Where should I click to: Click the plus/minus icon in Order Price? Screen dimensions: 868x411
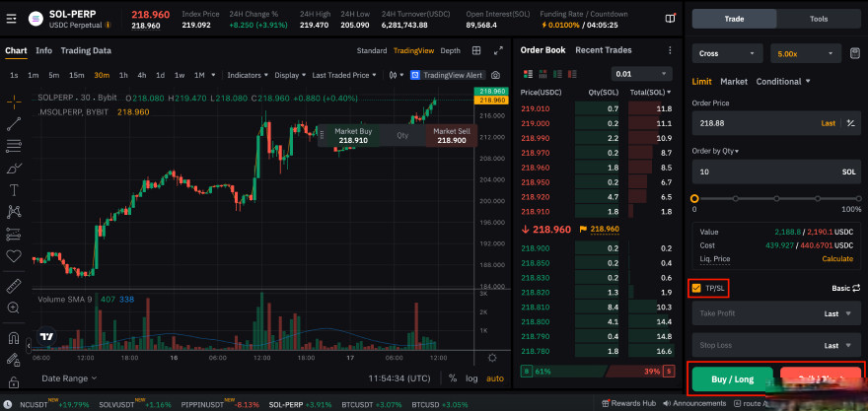pos(851,123)
